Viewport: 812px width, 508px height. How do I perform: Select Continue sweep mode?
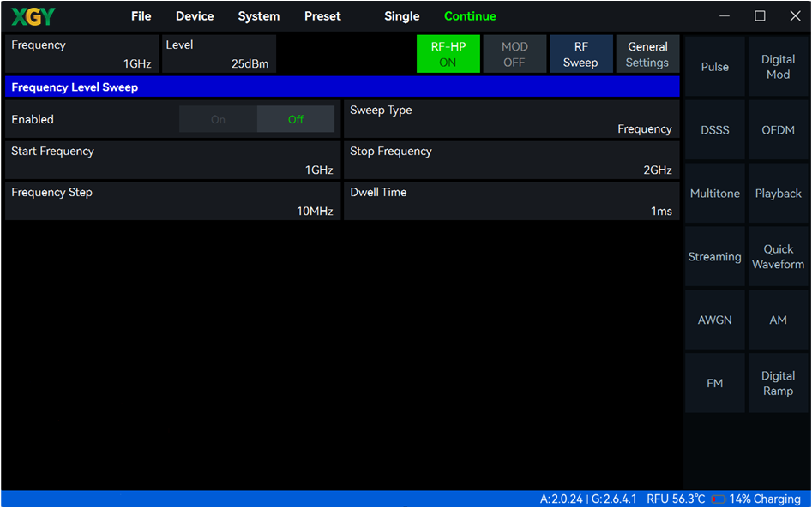tap(470, 16)
